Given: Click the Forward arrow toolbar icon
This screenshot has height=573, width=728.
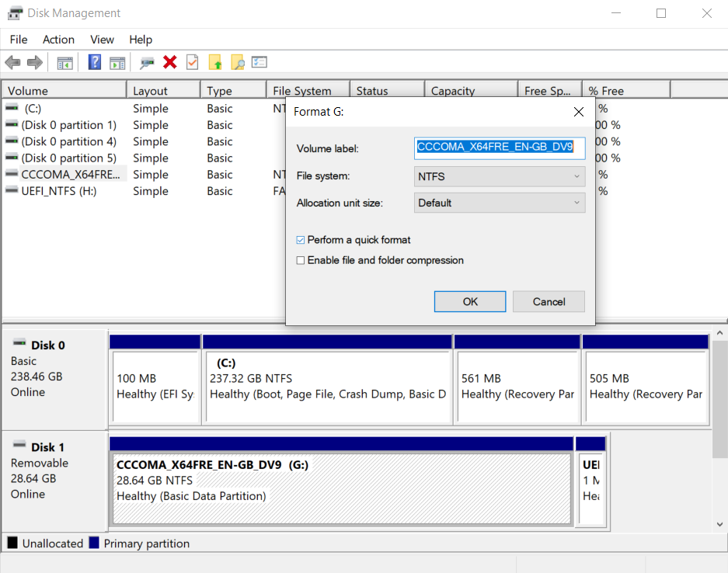Looking at the screenshot, I should coord(34,63).
